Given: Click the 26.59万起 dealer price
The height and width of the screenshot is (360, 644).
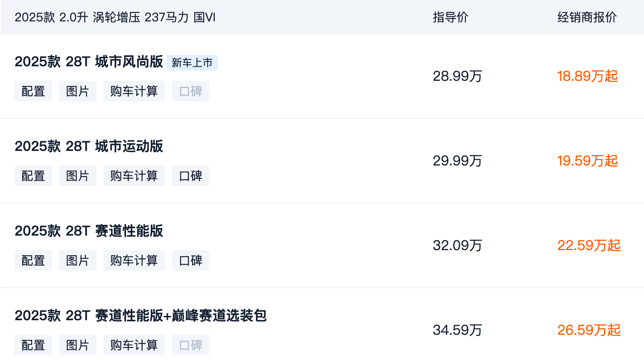Looking at the screenshot, I should click(x=588, y=330).
